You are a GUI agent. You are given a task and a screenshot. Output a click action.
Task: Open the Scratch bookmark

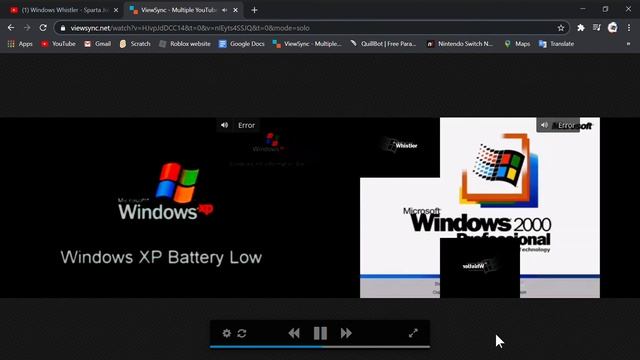135,44
